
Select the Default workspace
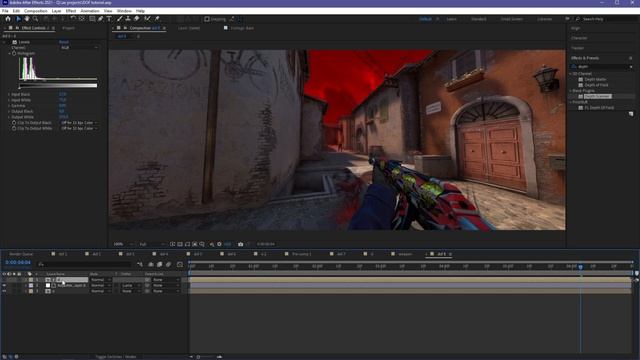tap(425, 19)
